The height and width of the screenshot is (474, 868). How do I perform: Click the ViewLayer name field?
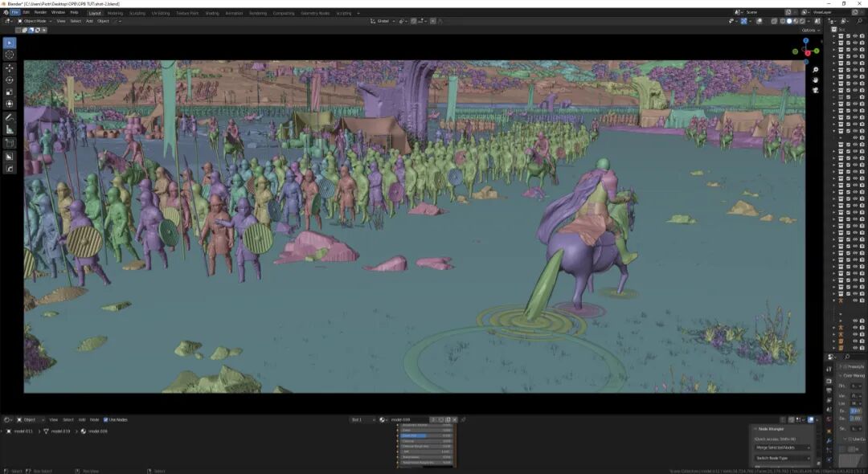click(x=833, y=12)
